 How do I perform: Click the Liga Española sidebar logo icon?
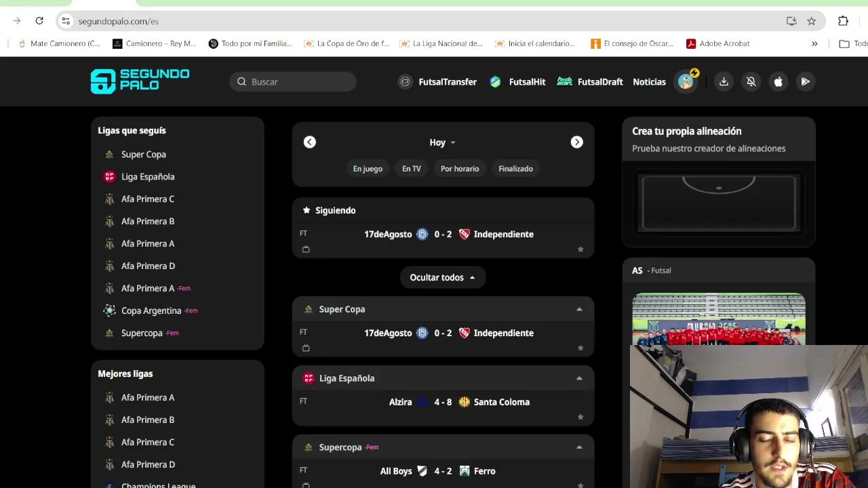[x=109, y=177]
